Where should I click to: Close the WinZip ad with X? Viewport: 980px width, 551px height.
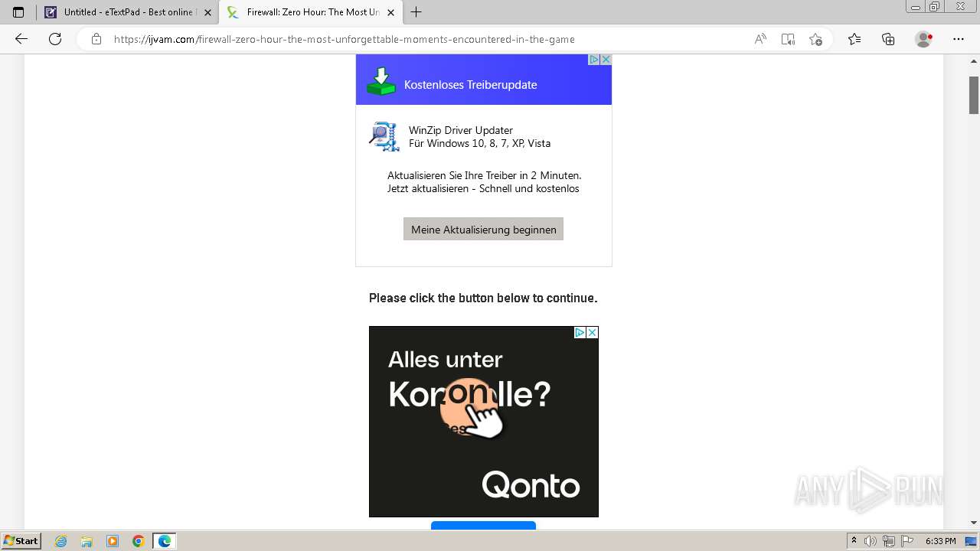tap(606, 60)
